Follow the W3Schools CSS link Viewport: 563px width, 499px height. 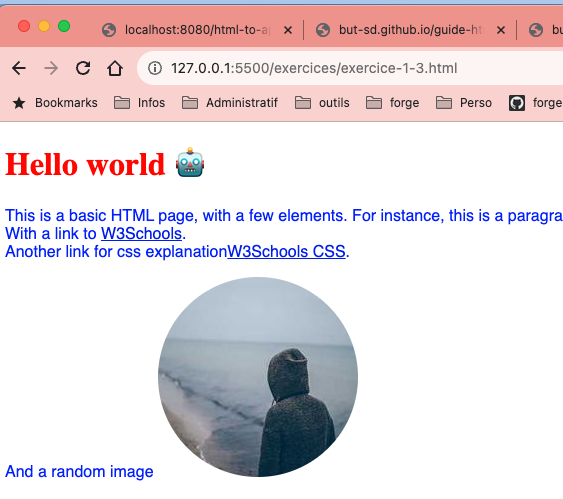click(286, 252)
